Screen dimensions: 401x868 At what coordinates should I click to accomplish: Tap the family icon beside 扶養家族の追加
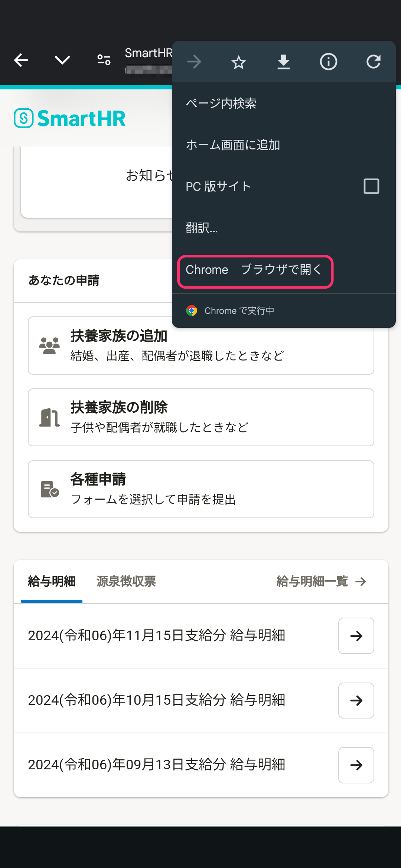(50, 345)
